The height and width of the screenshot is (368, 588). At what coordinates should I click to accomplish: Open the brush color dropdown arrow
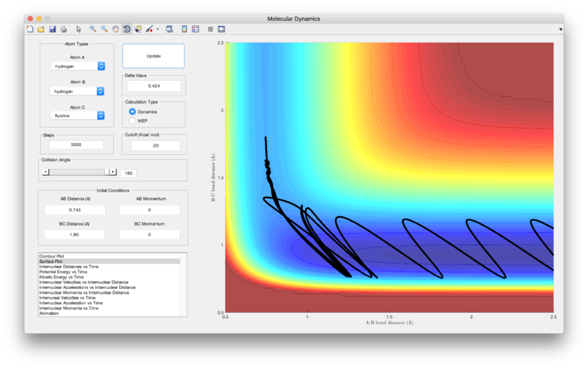click(157, 29)
